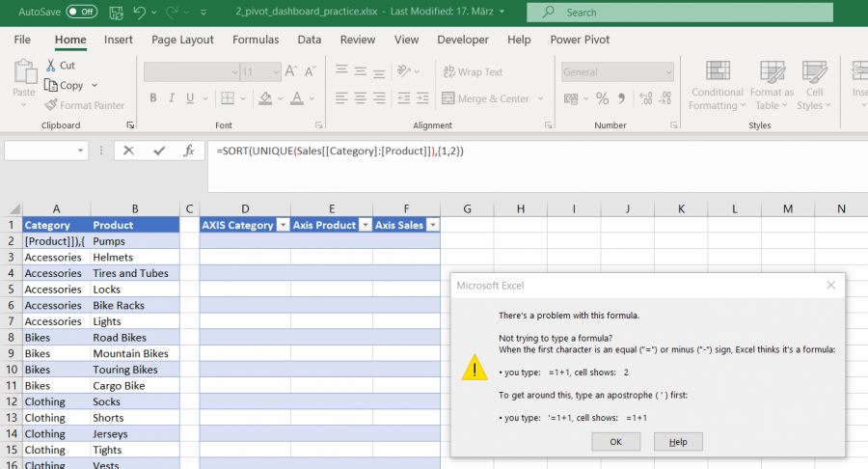Click Merge & Center button
This screenshot has height=469, width=868.
(486, 98)
